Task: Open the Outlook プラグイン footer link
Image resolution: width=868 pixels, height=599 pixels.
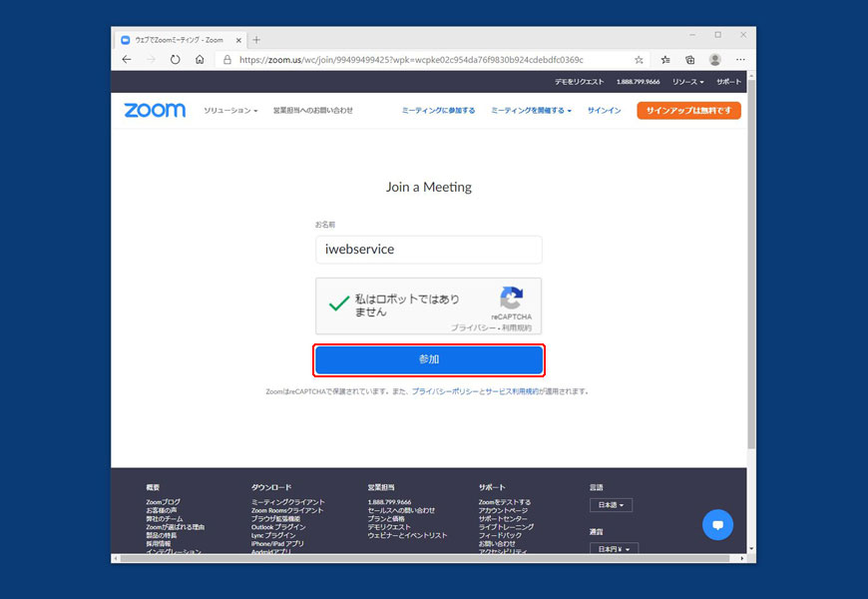Action: pyautogui.click(x=278, y=527)
